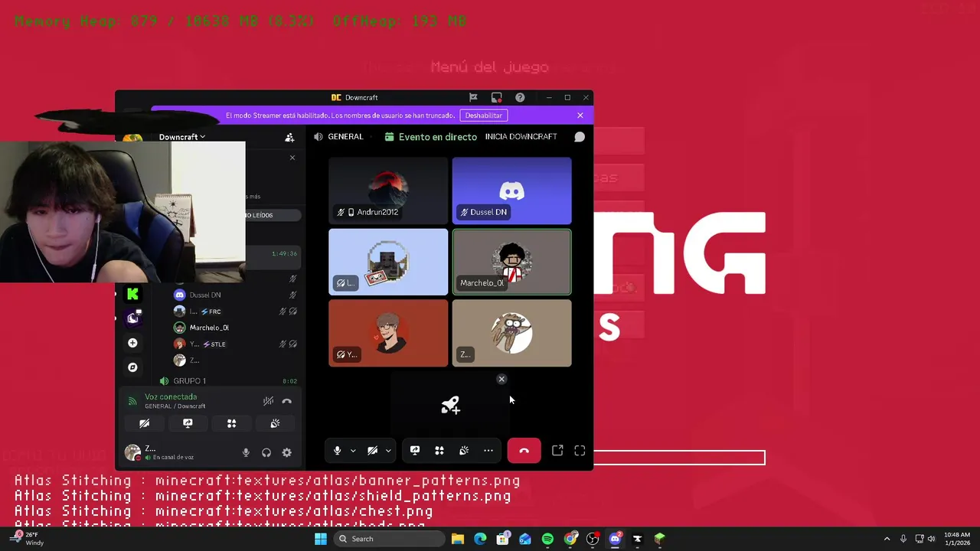This screenshot has width=980, height=551.
Task: Close the sidebar panel with X
Action: tap(292, 158)
